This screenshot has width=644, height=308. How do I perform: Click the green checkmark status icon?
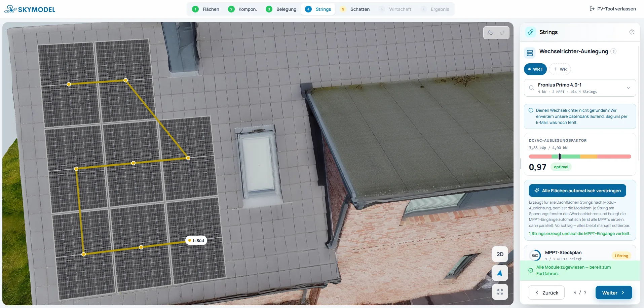click(x=531, y=270)
